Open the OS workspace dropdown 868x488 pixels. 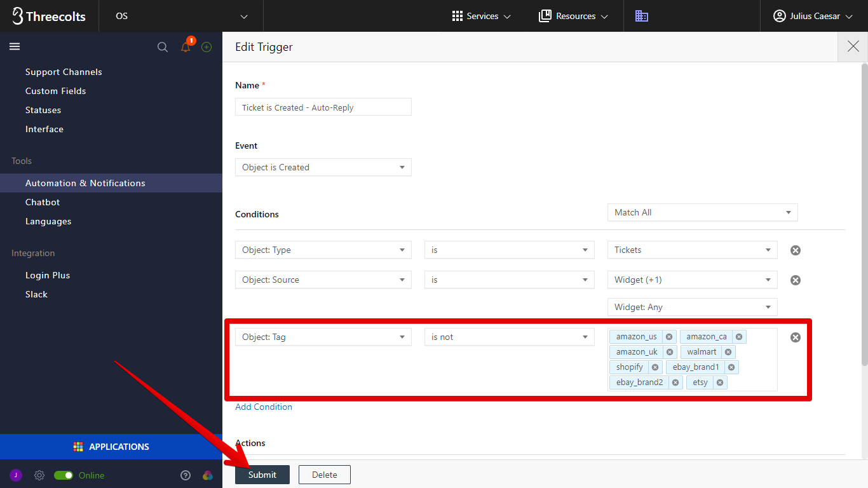181,16
